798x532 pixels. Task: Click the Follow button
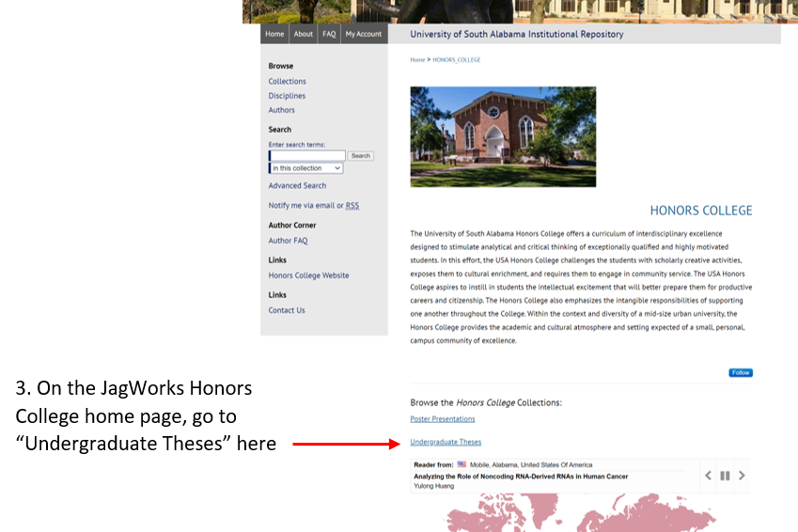click(x=741, y=372)
